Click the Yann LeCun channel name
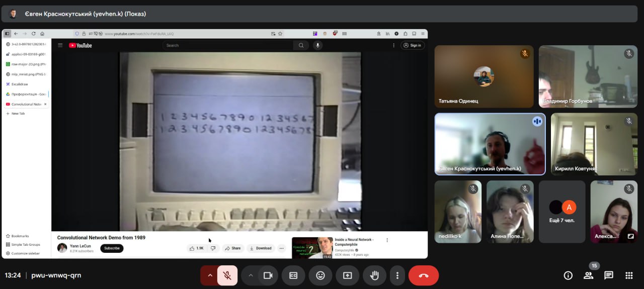The height and width of the screenshot is (289, 644). 80,246
